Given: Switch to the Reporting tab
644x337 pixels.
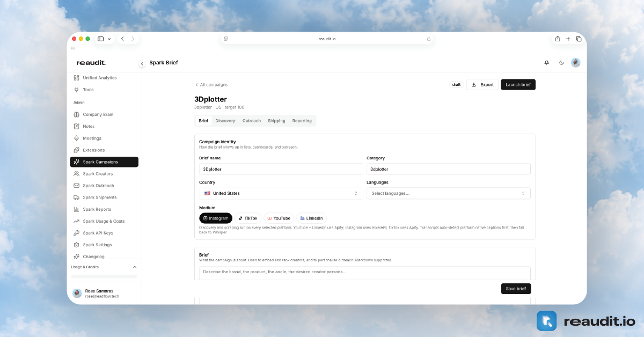Looking at the screenshot, I should click(x=302, y=121).
